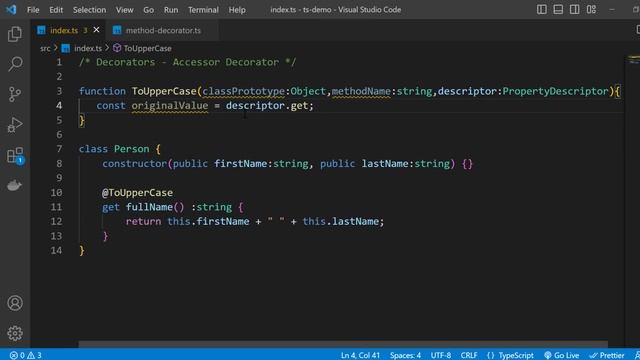
Task: Click the VS Code logo icon
Action: pos(11,9)
